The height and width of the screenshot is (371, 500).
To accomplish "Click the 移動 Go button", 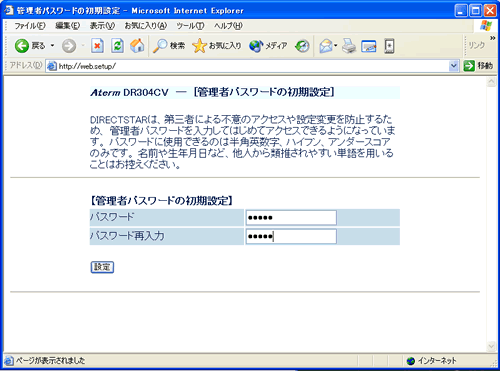I will pos(478,66).
